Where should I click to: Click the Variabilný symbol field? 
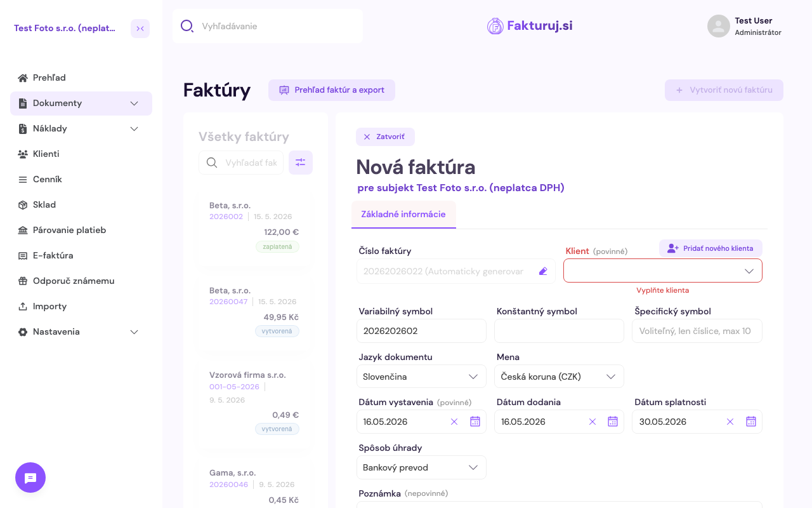421,331
